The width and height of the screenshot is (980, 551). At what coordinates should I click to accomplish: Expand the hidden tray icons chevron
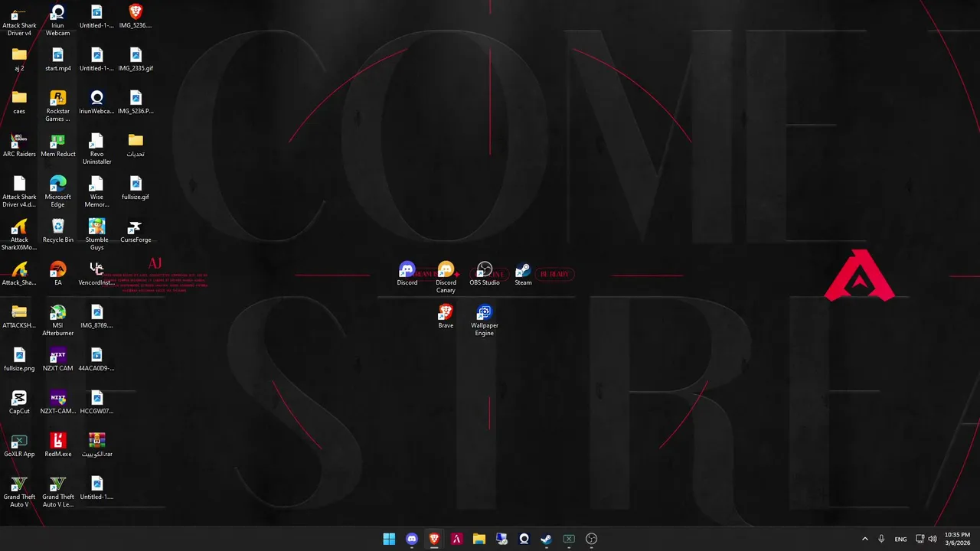click(x=865, y=539)
